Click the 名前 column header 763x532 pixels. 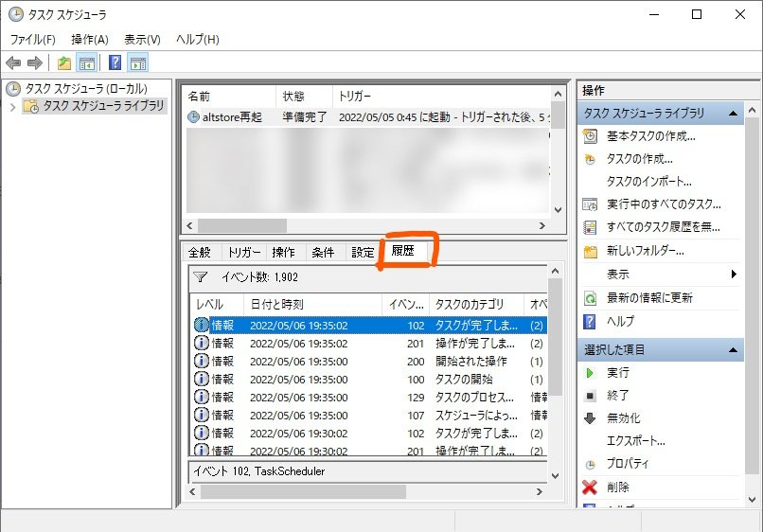pyautogui.click(x=229, y=97)
